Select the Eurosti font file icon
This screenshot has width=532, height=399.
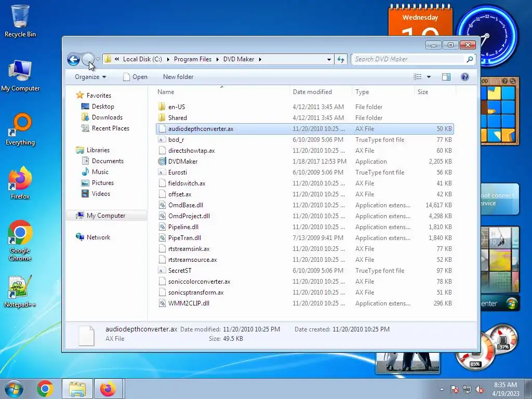162,172
